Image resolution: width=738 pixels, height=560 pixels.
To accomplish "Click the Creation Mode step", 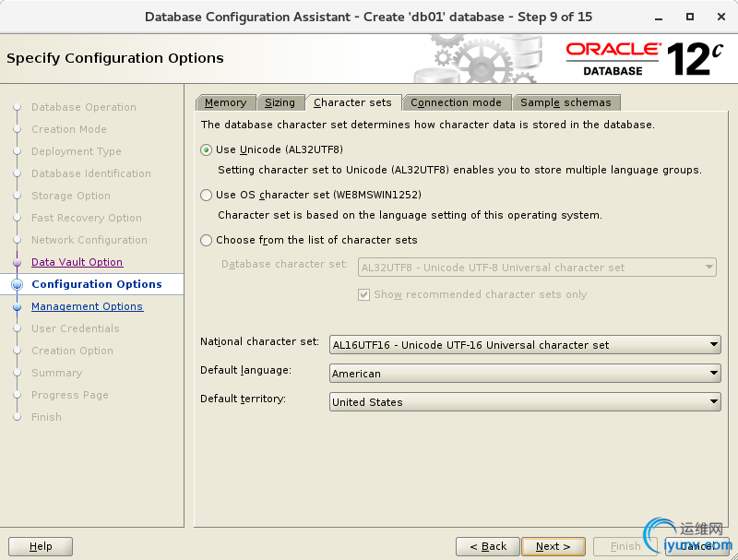I will [x=69, y=129].
